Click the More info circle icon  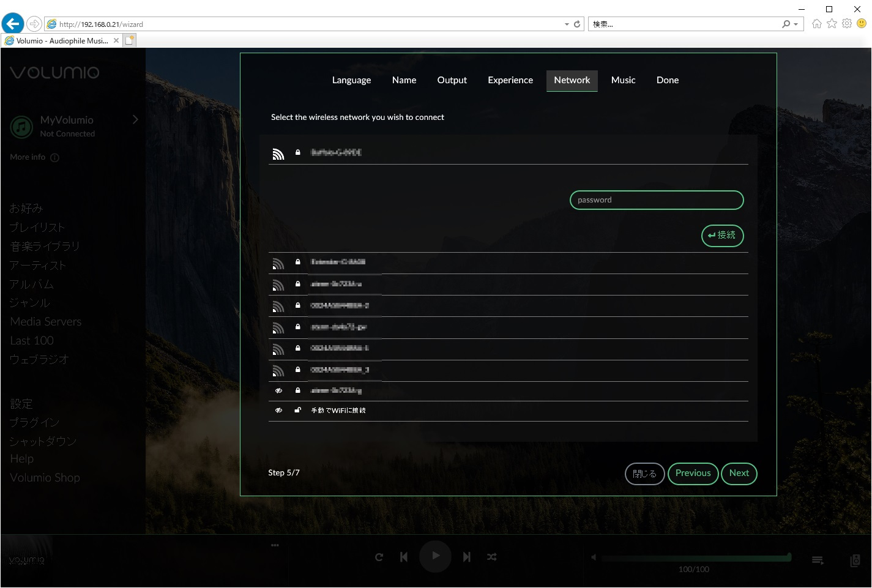pyautogui.click(x=54, y=157)
